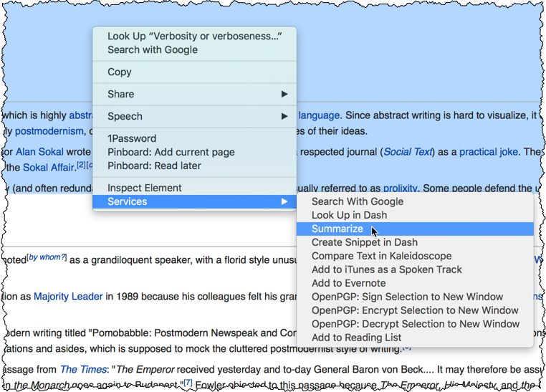Choose Compare Text in Kaleidoscope
This screenshot has width=546, height=392.
(381, 256)
